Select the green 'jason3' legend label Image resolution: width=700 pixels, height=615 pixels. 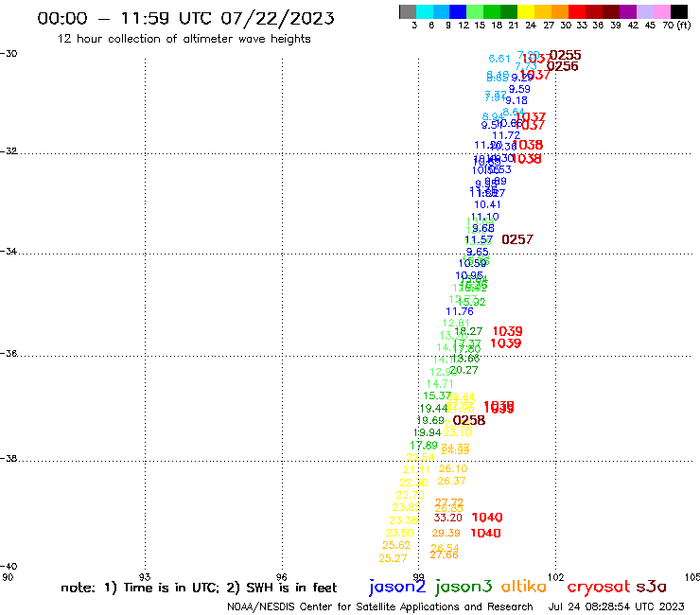point(464,587)
